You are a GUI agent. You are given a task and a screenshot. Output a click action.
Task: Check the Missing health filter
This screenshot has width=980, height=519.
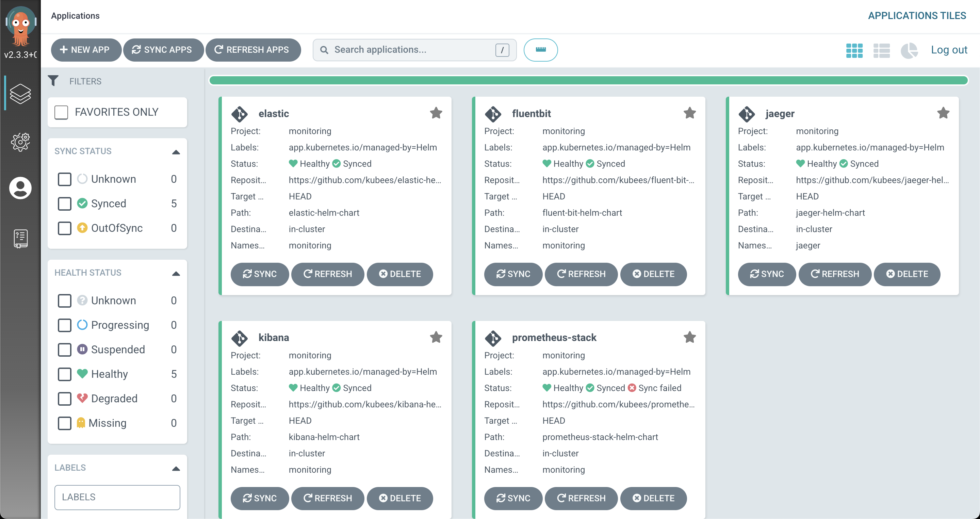[64, 423]
